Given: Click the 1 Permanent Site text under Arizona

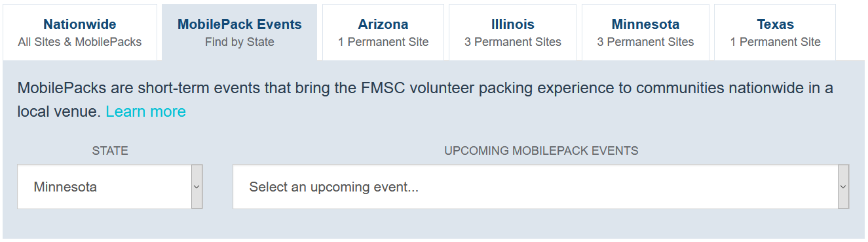Looking at the screenshot, I should click(383, 42).
